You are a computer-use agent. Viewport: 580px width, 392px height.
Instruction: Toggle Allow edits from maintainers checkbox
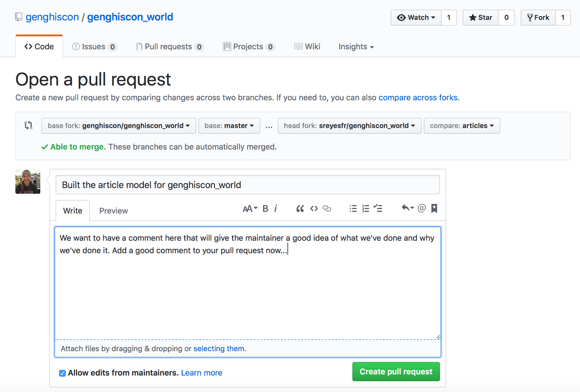click(x=62, y=373)
